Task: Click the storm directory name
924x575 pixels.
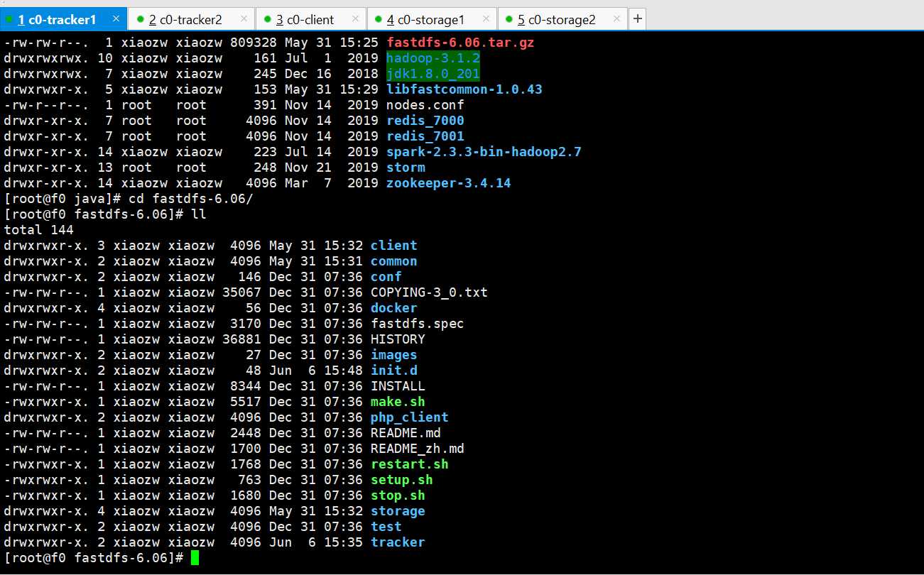Action: pyautogui.click(x=406, y=168)
